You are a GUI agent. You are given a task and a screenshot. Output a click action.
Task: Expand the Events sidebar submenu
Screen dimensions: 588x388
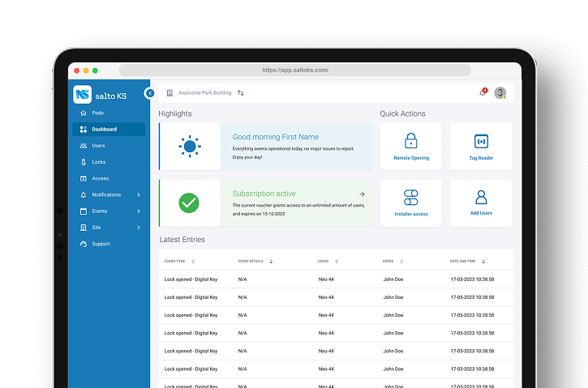pyautogui.click(x=139, y=211)
